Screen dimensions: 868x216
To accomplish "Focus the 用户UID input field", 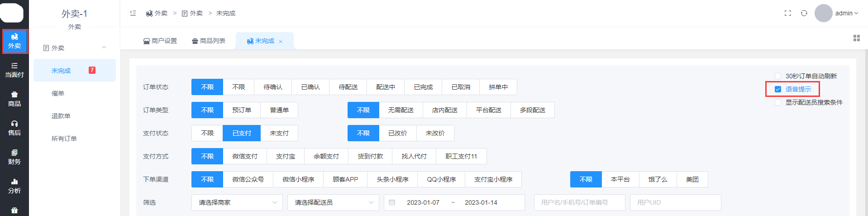I will point(676,202).
